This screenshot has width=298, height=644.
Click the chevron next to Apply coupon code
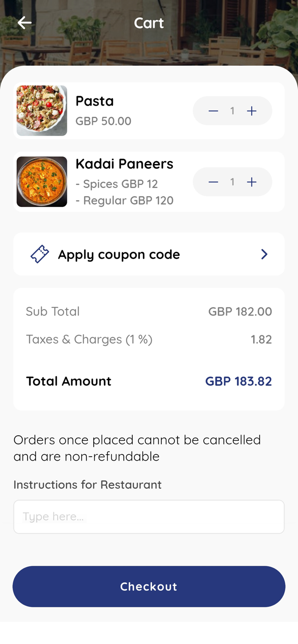coord(264,254)
